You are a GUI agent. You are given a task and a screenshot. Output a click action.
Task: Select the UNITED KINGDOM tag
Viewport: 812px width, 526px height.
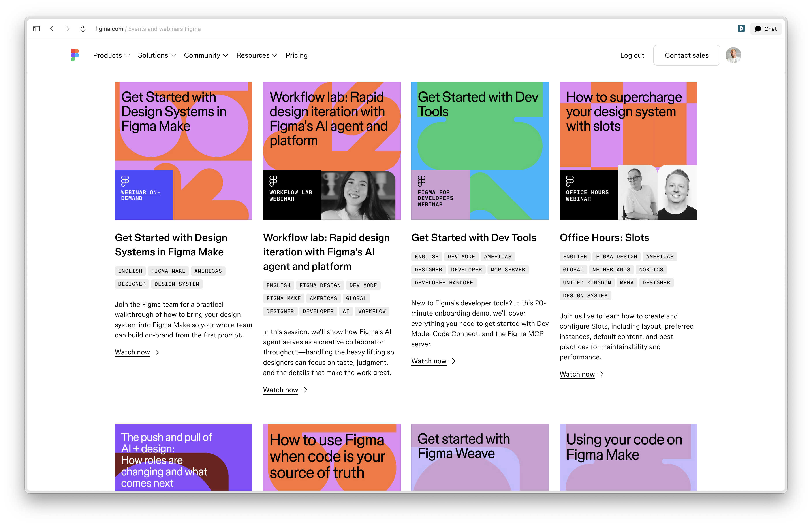click(x=587, y=283)
